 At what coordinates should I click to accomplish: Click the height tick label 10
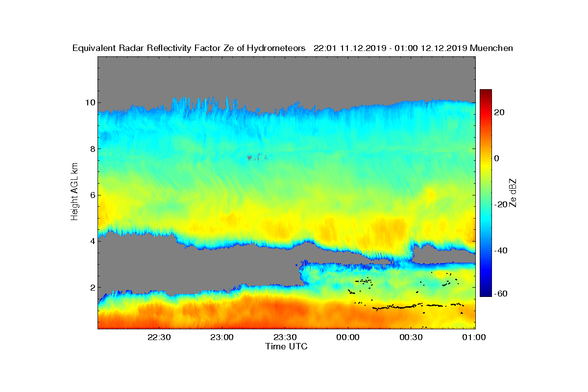point(90,102)
